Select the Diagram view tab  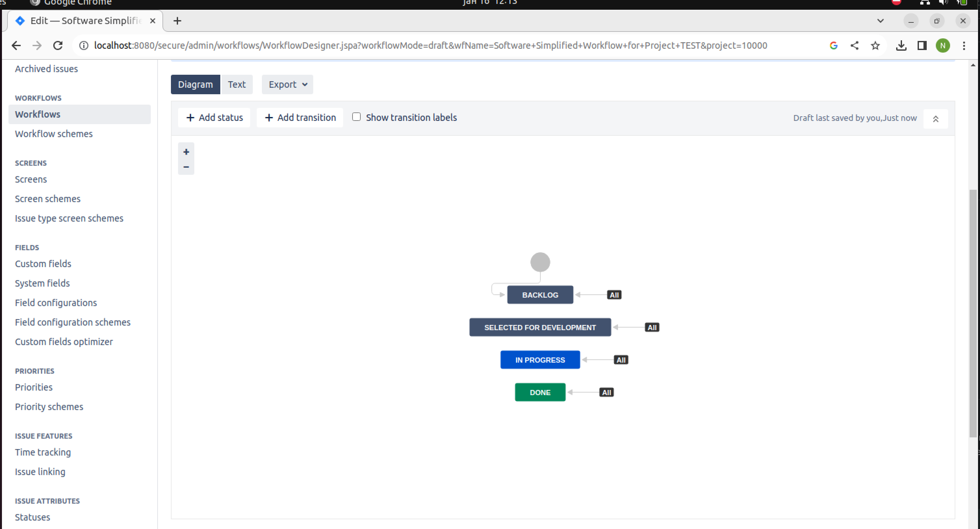[195, 84]
